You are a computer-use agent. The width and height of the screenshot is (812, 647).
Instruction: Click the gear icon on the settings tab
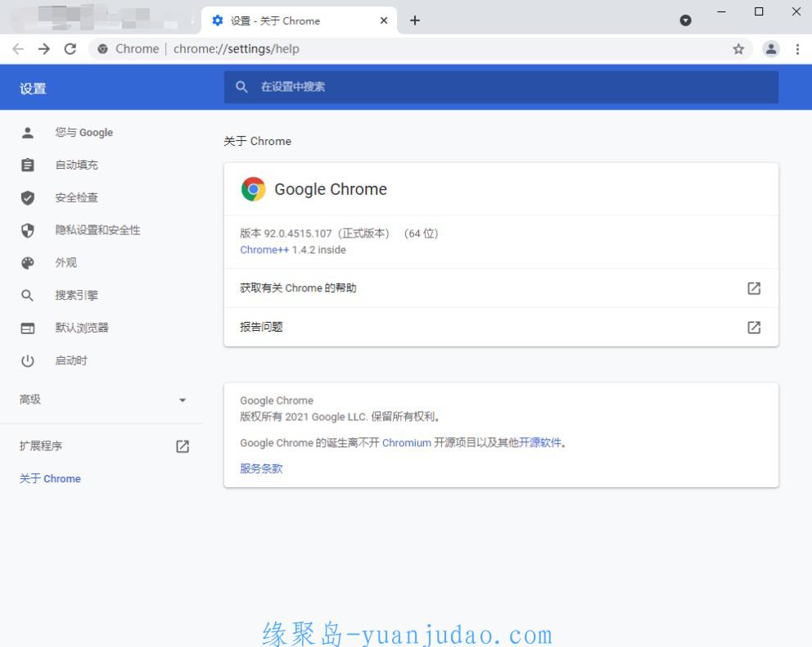(218, 20)
